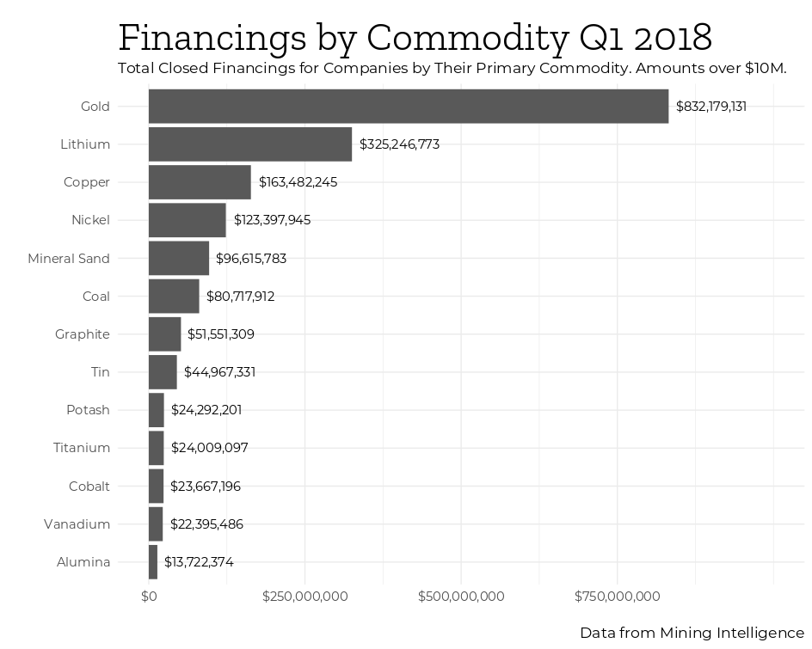Click the $750,000,000 x-axis tick label
Screen dimensions: 812x649
click(x=618, y=596)
